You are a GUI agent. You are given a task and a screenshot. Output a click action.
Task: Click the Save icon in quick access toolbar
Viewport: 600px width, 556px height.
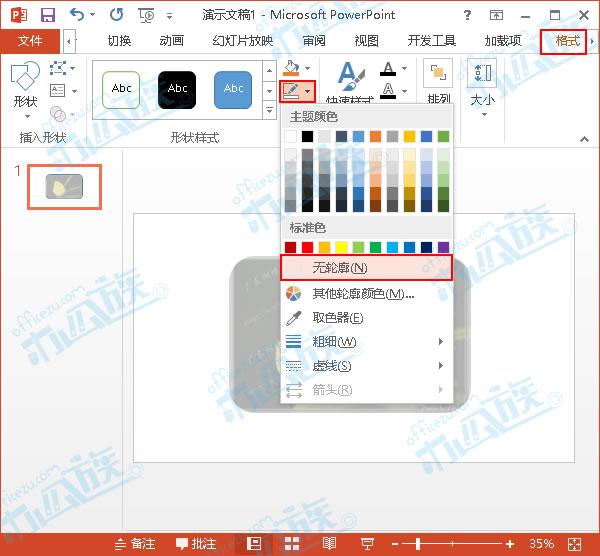click(48, 15)
